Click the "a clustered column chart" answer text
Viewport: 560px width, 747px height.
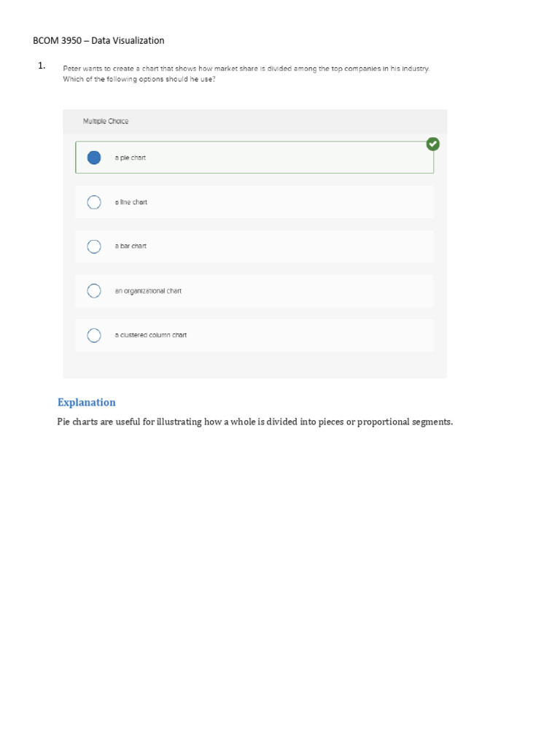151,336
